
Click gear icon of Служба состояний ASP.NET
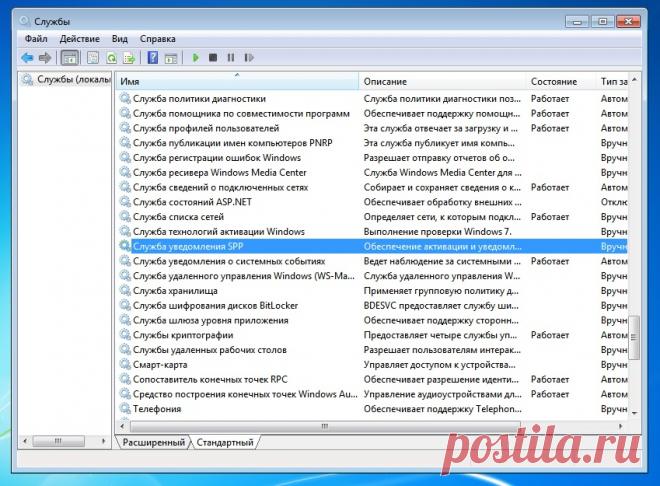125,202
